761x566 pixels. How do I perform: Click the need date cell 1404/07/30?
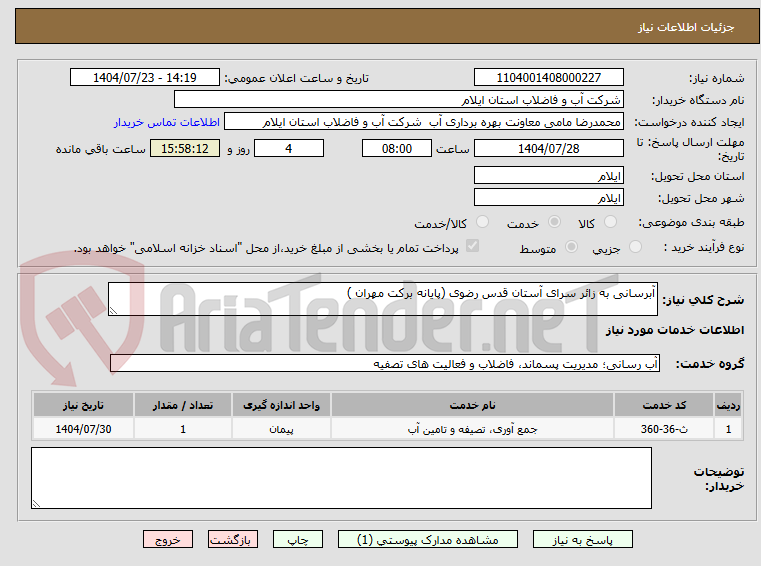click(83, 429)
